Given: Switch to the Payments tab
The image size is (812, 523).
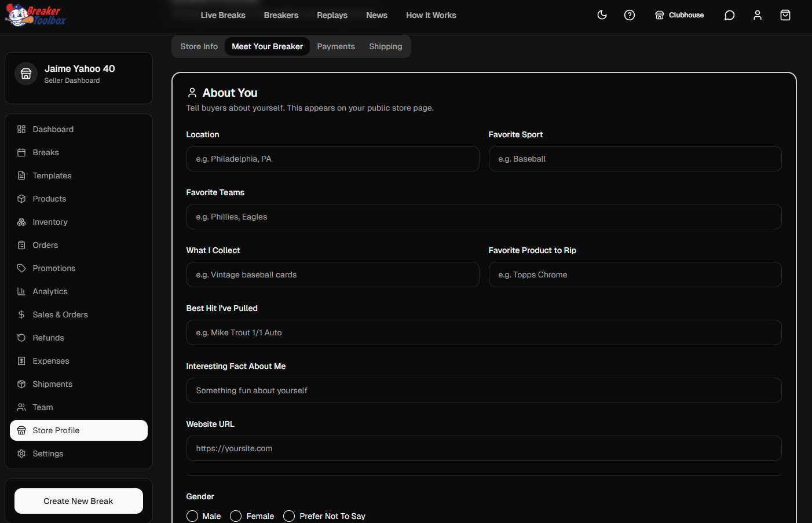Looking at the screenshot, I should [x=336, y=46].
